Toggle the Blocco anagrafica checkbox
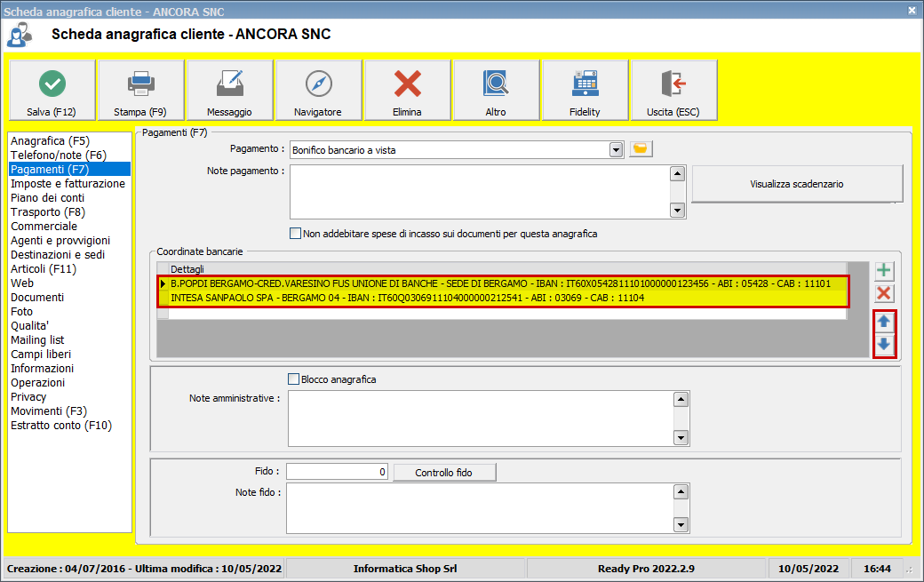The height and width of the screenshot is (582, 924). pyautogui.click(x=293, y=379)
